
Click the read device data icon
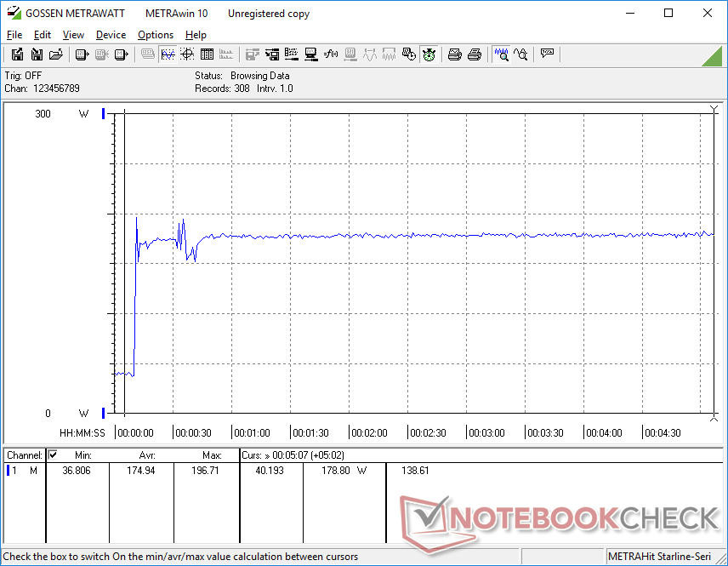tap(82, 54)
